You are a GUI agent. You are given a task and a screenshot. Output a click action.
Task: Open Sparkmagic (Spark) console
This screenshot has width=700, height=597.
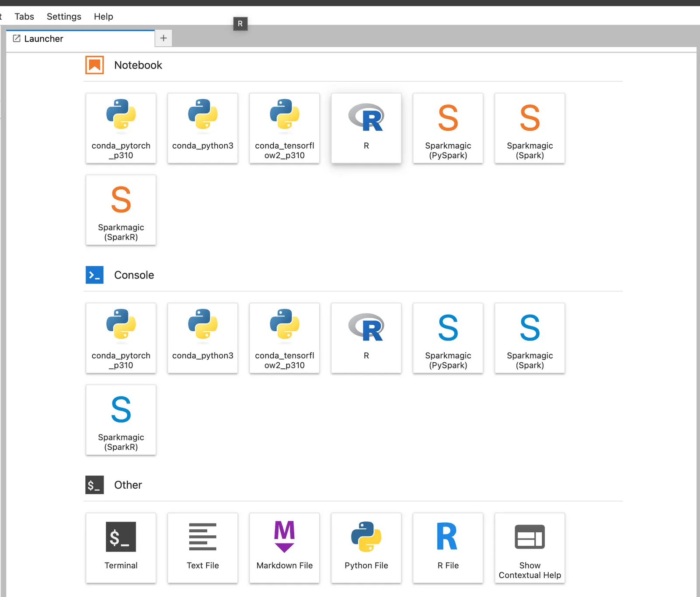529,338
